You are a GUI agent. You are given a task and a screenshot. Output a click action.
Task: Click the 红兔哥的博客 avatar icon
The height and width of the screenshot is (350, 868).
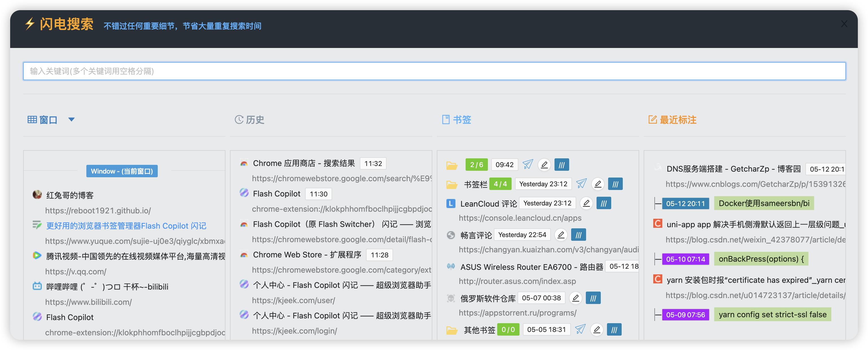click(x=37, y=194)
